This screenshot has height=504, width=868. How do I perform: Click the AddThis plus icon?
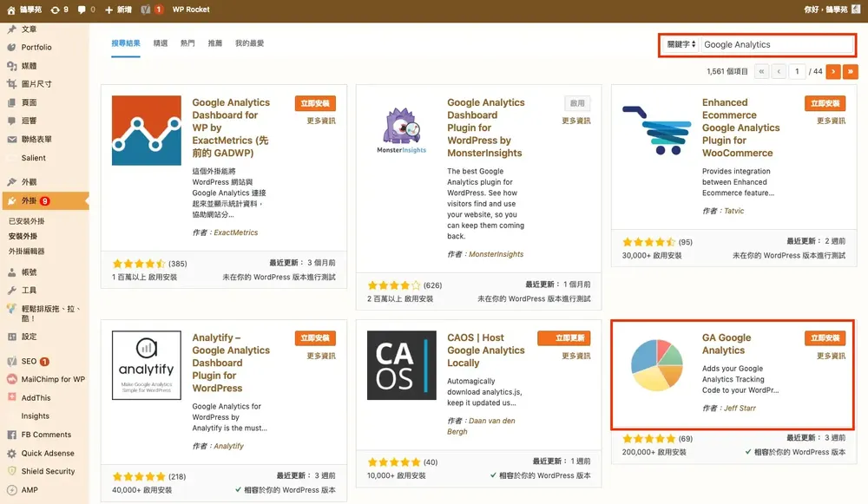pyautogui.click(x=11, y=397)
